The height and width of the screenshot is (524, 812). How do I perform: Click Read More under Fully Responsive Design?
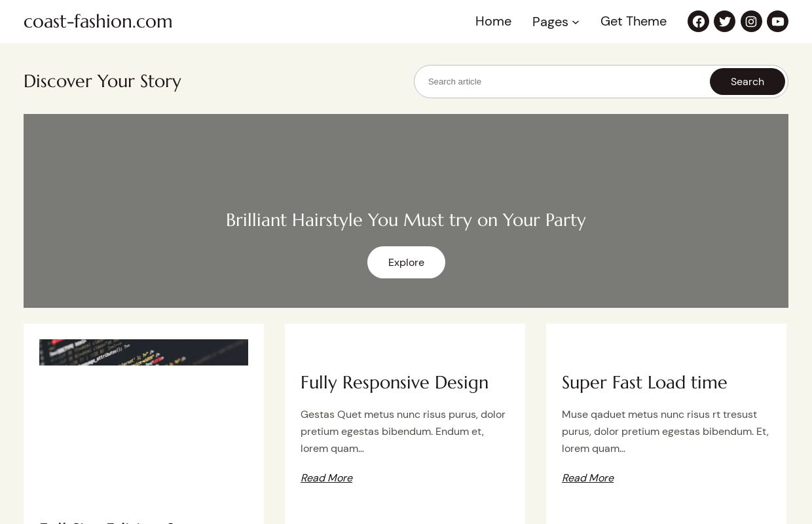(x=326, y=478)
